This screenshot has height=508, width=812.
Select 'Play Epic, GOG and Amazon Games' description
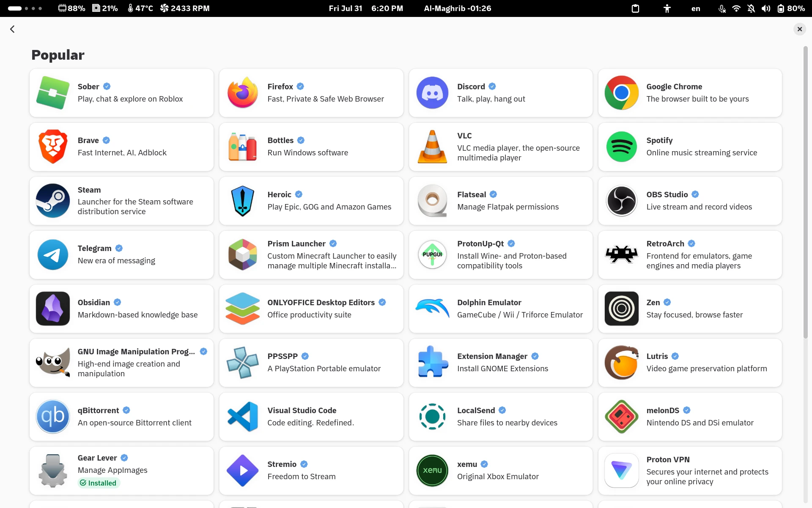[329, 207]
